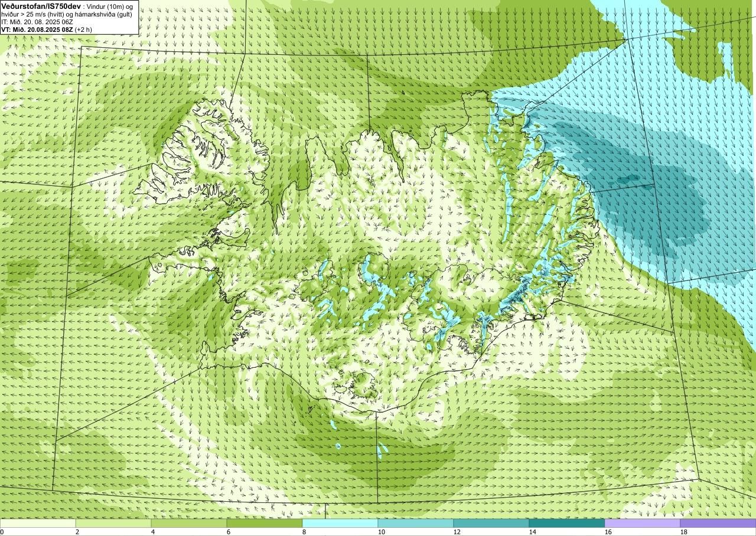This screenshot has height=536, width=756.
Task: Click the turquoise 10–12 m/s legend swatch
Action: (416, 523)
